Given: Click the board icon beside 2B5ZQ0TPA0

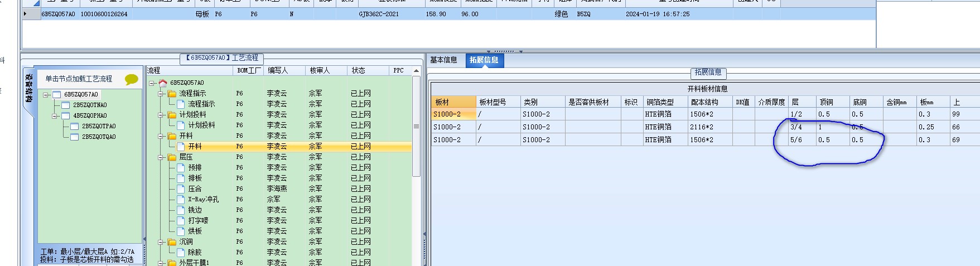Looking at the screenshot, I should pyautogui.click(x=75, y=126).
